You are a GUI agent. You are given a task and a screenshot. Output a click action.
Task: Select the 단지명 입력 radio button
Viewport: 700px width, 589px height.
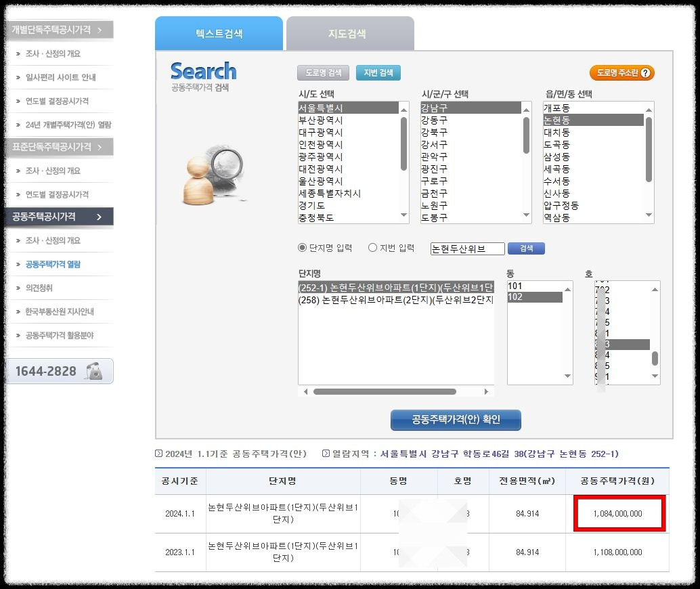coord(303,248)
